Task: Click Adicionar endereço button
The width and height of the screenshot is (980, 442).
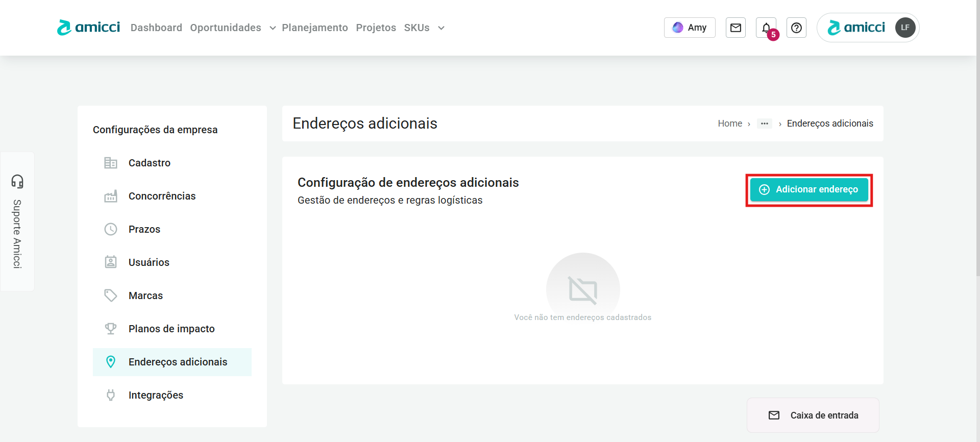Action: click(x=809, y=189)
